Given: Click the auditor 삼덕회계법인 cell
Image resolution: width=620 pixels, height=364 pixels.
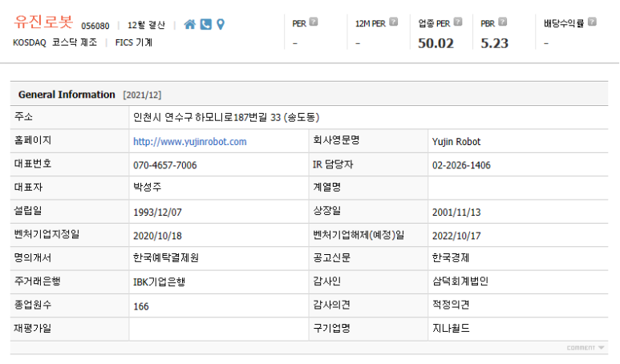Looking at the screenshot, I should coord(460,281).
